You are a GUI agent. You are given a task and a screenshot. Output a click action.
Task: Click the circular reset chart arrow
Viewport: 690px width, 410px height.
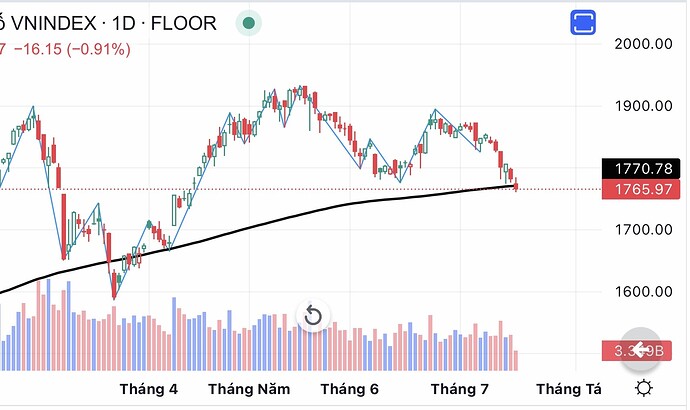[x=313, y=315]
